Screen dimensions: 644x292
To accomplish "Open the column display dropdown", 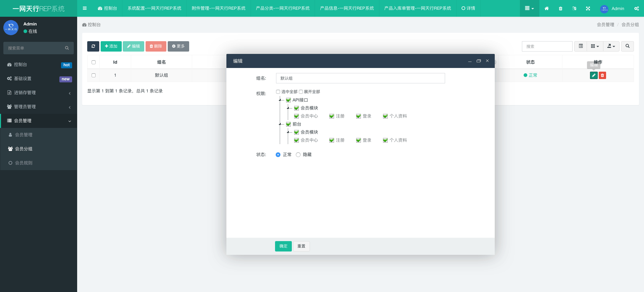I will click(x=595, y=46).
